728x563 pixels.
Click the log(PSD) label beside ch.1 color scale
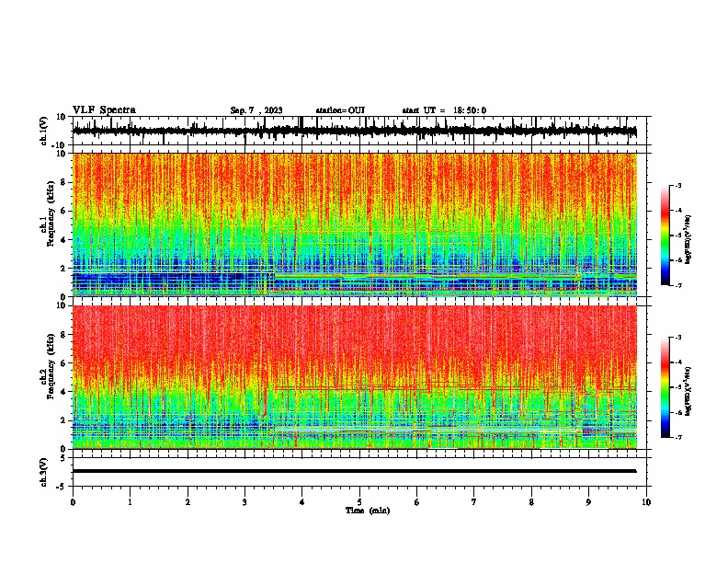pyautogui.click(x=688, y=239)
